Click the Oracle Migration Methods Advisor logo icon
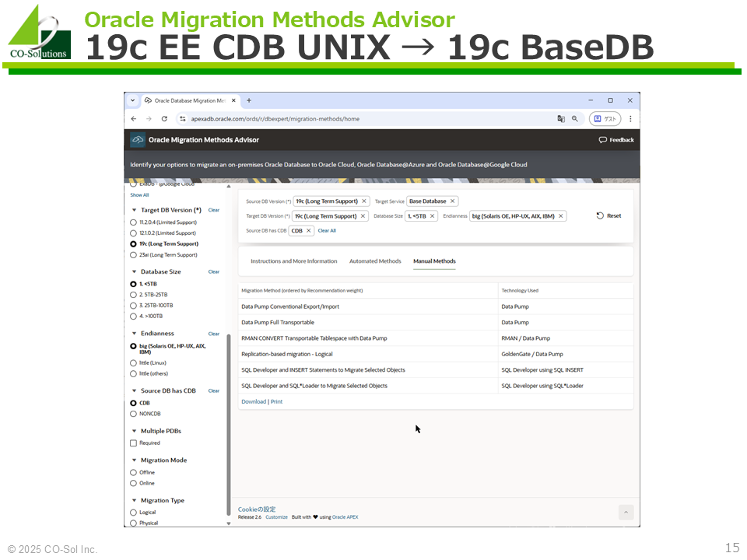 coord(138,140)
